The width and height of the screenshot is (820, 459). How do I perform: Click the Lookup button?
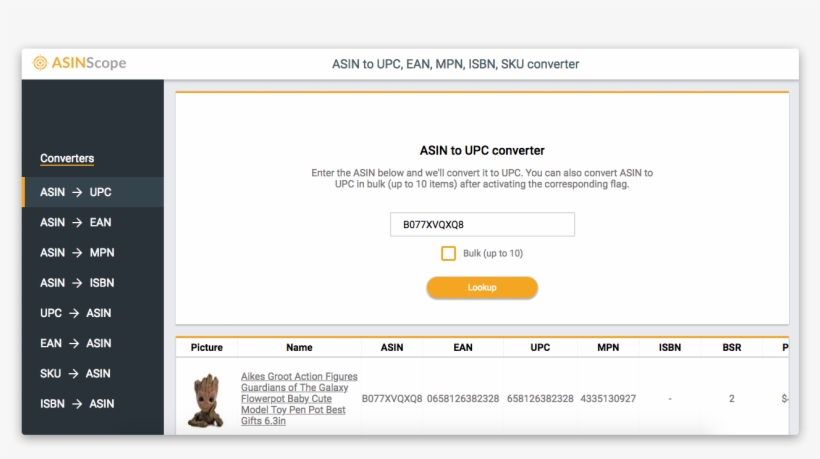pos(482,288)
